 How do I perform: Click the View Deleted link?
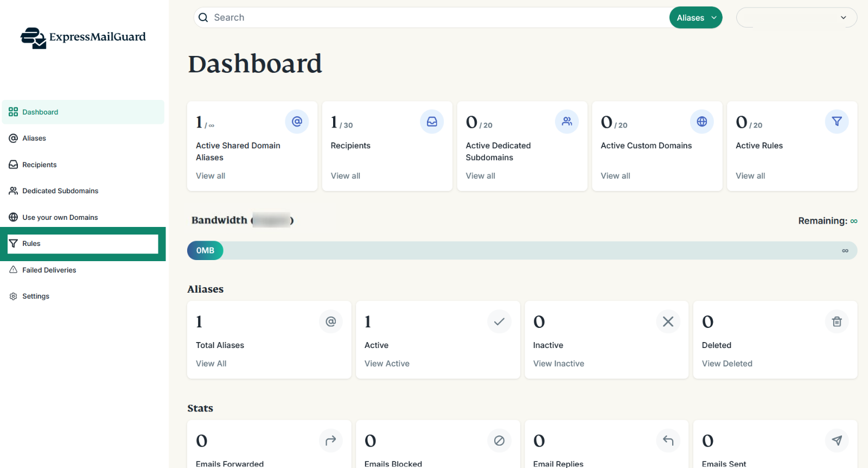727,364
